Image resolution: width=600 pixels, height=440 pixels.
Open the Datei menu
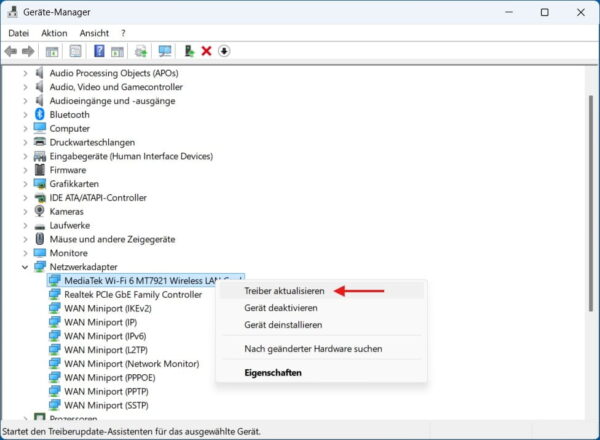(x=18, y=33)
